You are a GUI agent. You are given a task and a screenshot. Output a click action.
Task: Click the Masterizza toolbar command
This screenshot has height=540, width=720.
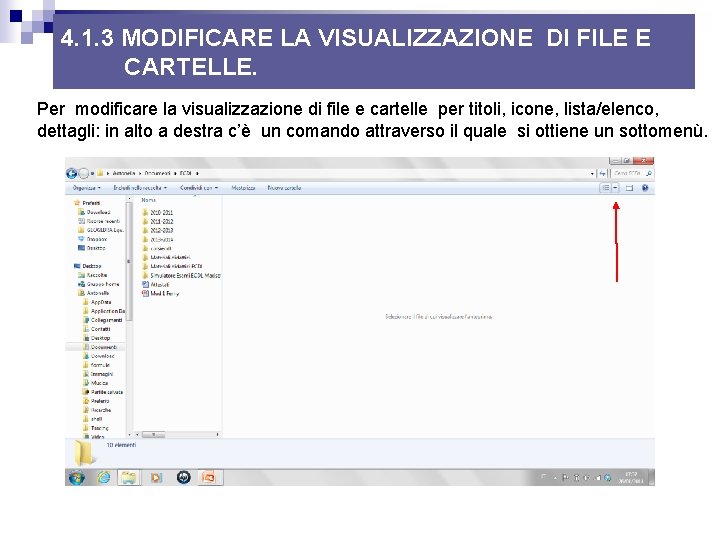(243, 188)
